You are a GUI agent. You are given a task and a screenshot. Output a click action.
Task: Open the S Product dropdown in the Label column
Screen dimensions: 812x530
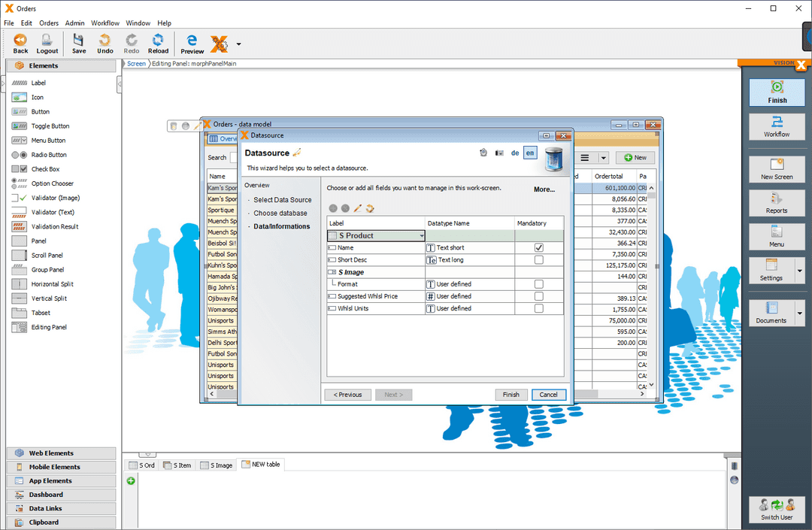coord(423,235)
